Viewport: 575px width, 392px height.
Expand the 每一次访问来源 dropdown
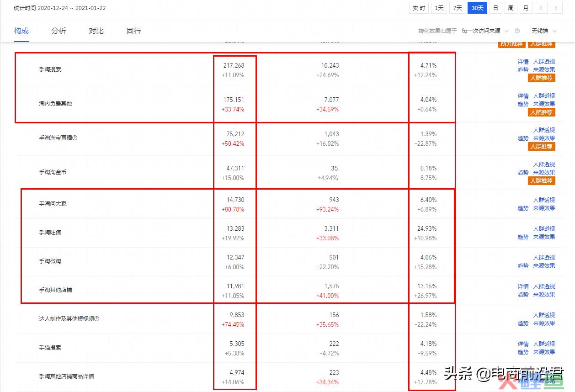click(x=484, y=31)
